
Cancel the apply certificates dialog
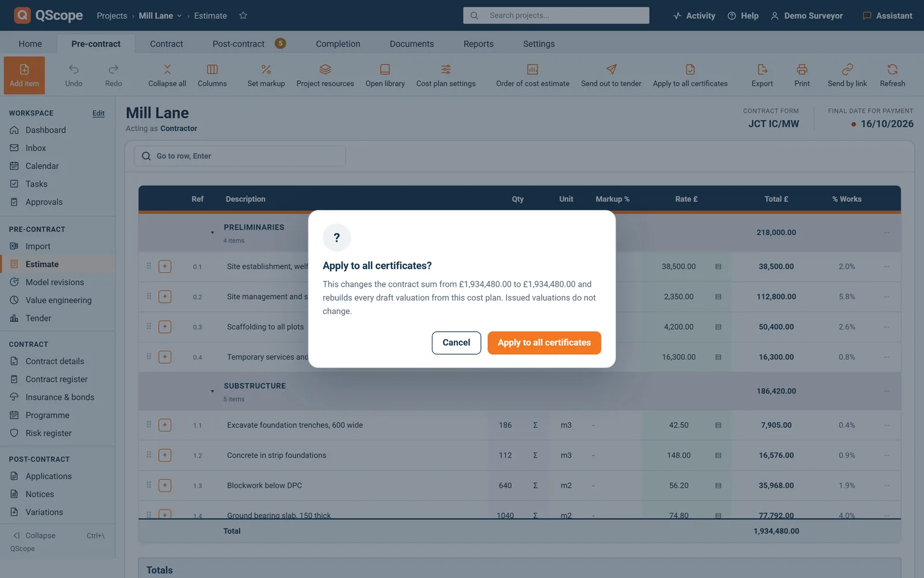456,343
